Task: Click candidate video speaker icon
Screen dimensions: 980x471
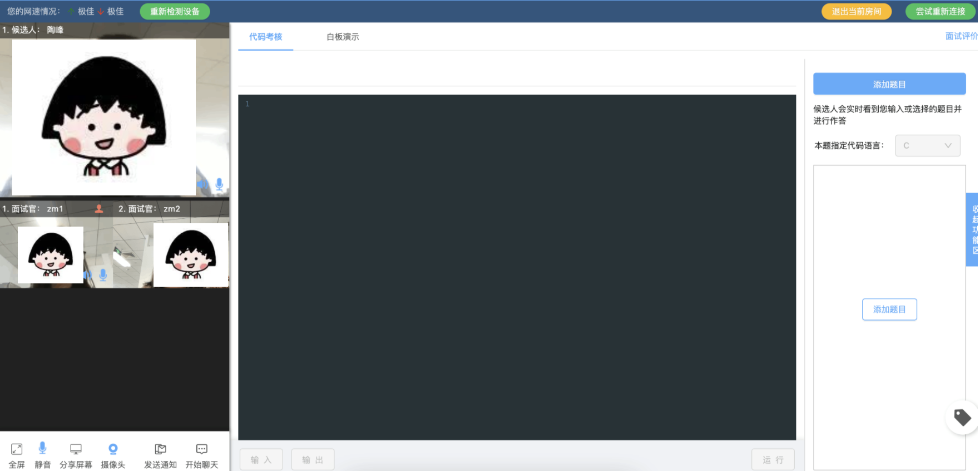Action: [202, 184]
